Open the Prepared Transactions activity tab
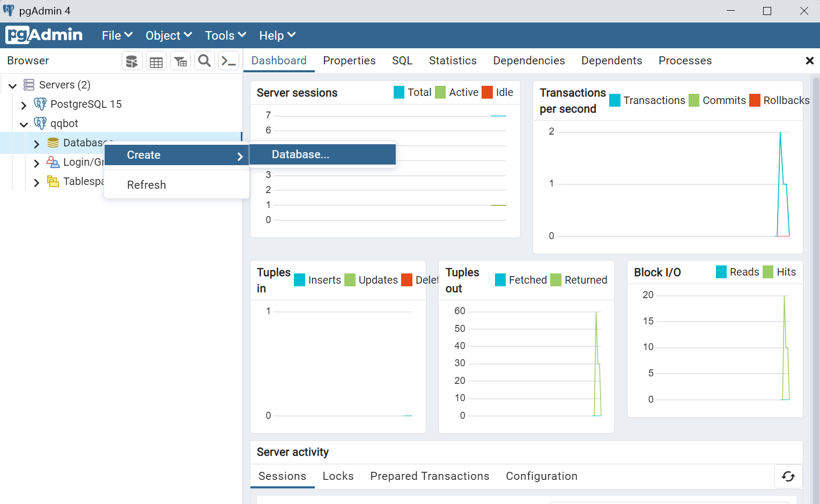820x504 pixels. pyautogui.click(x=430, y=476)
